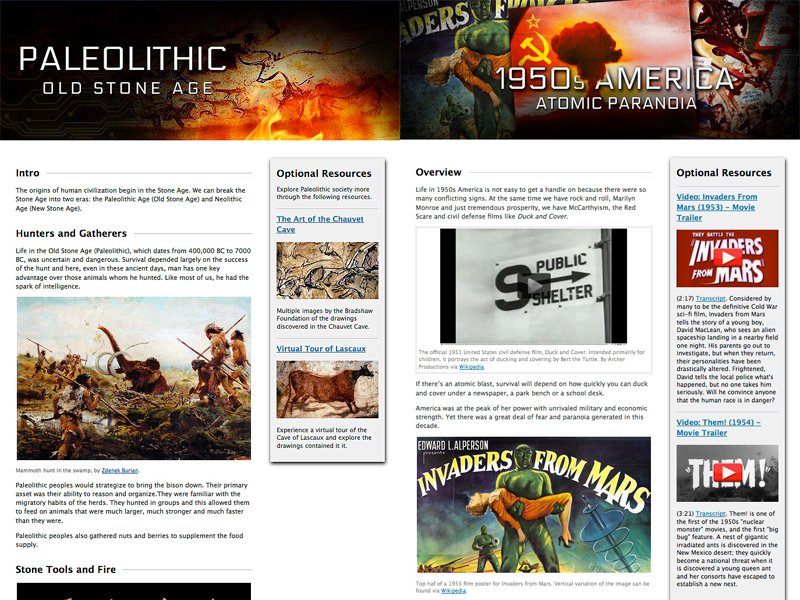Open the Invaders From Mars Transcript link
This screenshot has width=800, height=600.
point(710,298)
